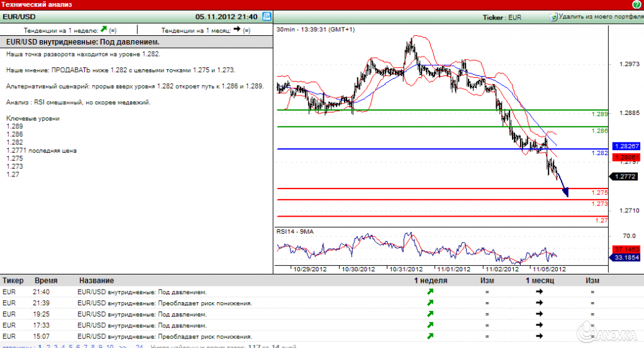Click the 'Технический анализ' title in red bar
Screen dimensions: 644x348
tap(36, 4)
